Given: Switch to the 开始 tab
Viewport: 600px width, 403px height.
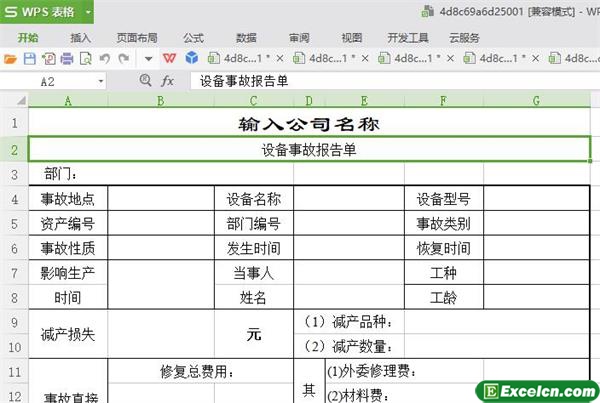Looking at the screenshot, I should (x=28, y=38).
